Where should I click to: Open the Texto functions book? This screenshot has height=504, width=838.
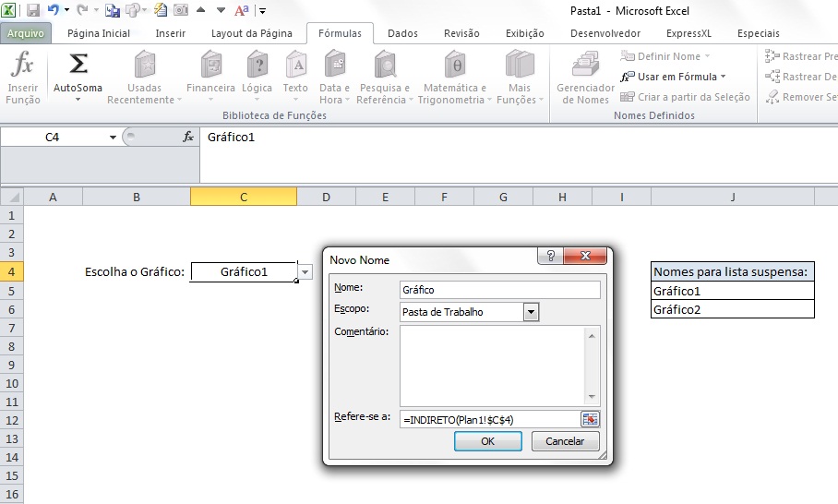tap(295, 64)
